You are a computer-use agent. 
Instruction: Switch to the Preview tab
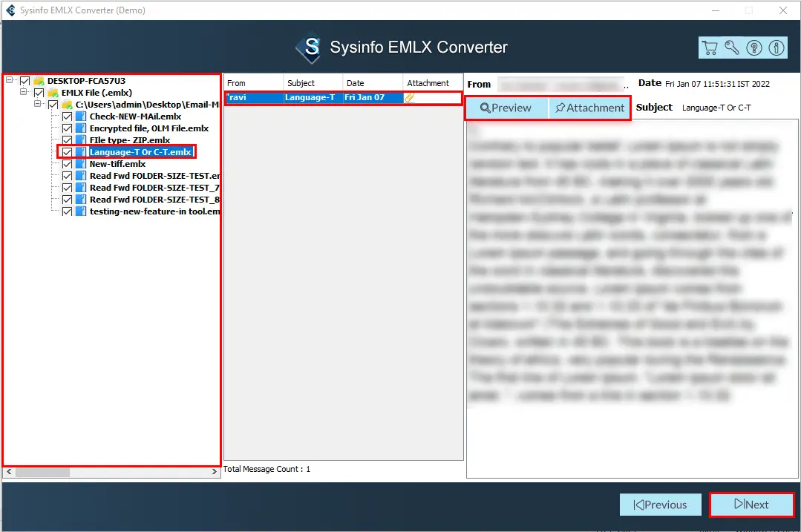(x=506, y=108)
